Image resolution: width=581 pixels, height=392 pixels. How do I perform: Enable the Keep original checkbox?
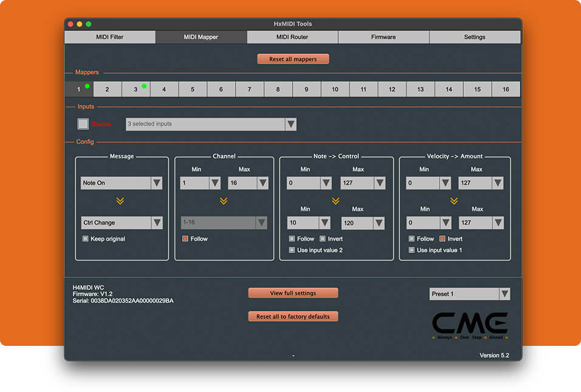coord(86,239)
